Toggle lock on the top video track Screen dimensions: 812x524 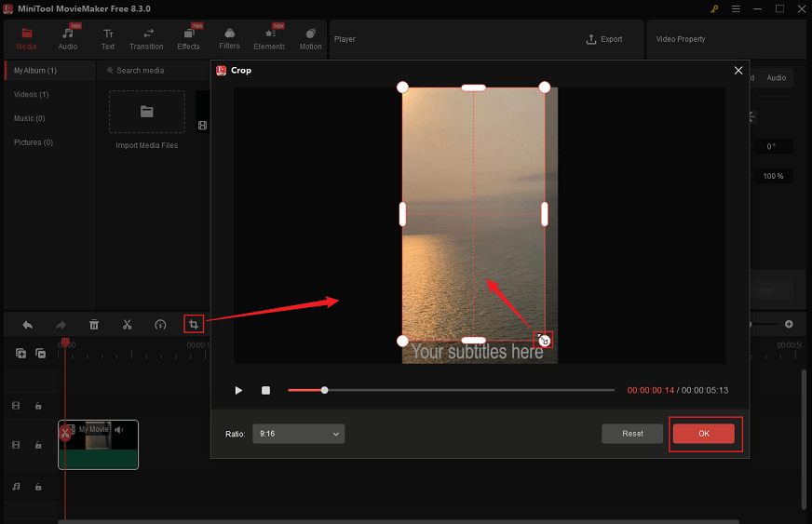38,406
